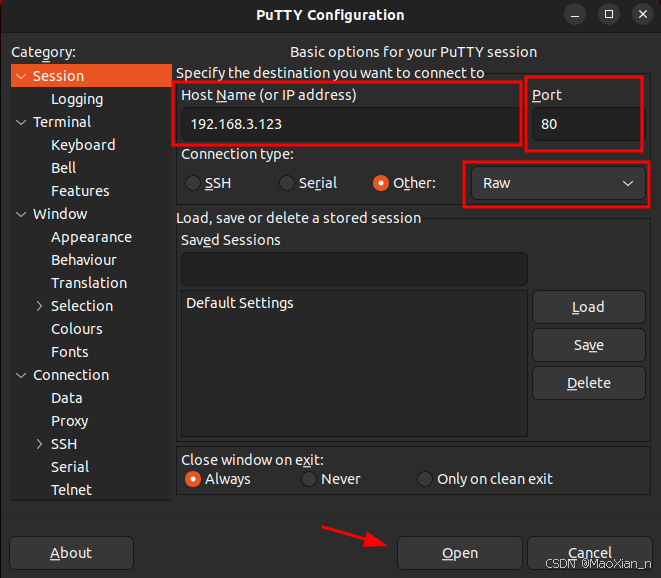This screenshot has height=578, width=661.
Task: Open the Translation settings category
Action: pyautogui.click(x=89, y=283)
